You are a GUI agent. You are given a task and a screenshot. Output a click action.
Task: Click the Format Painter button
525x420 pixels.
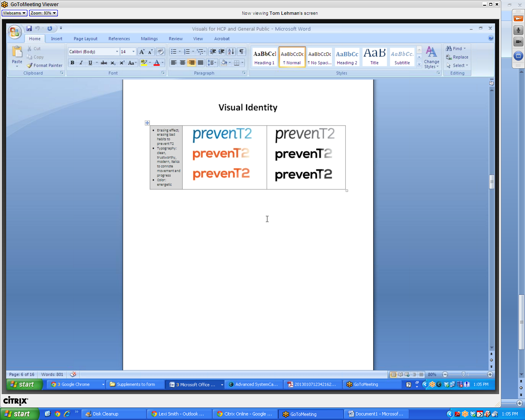(45, 66)
